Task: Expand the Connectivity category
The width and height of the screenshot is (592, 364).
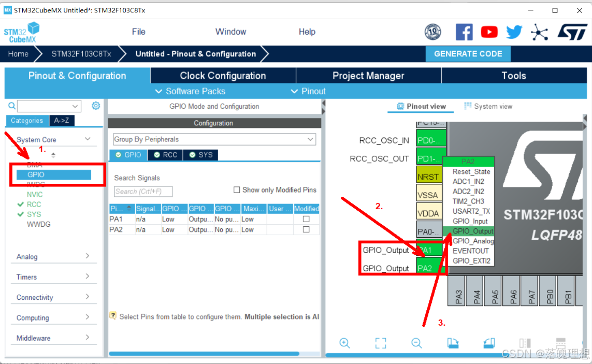Action: [x=88, y=297]
